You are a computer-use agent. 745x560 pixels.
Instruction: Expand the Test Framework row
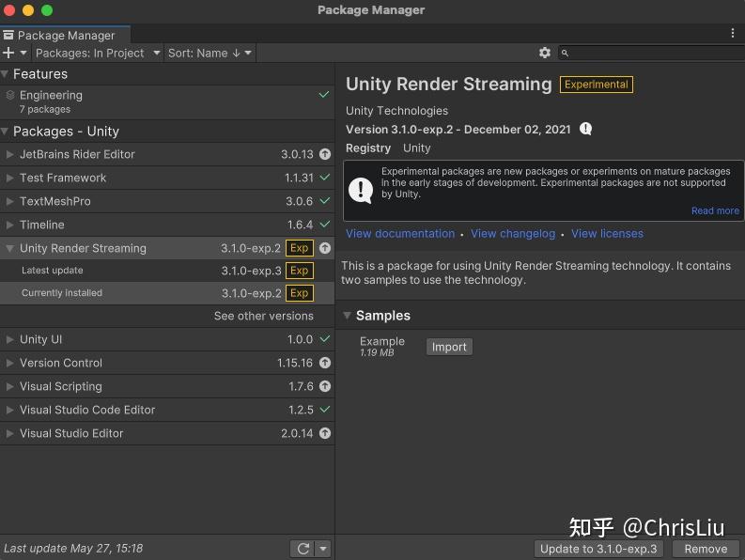[x=9, y=178]
